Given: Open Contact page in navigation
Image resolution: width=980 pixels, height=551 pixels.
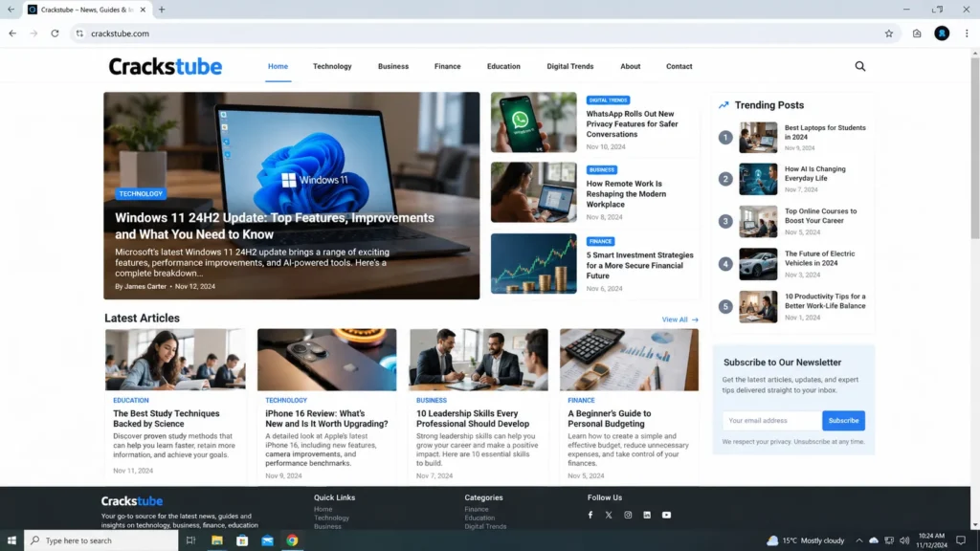Looking at the screenshot, I should 679,66.
